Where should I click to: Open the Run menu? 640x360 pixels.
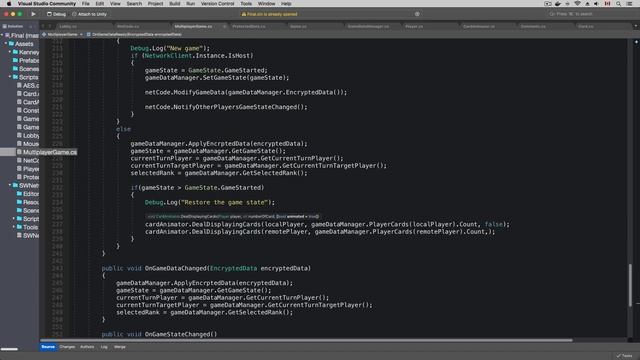(190, 3)
